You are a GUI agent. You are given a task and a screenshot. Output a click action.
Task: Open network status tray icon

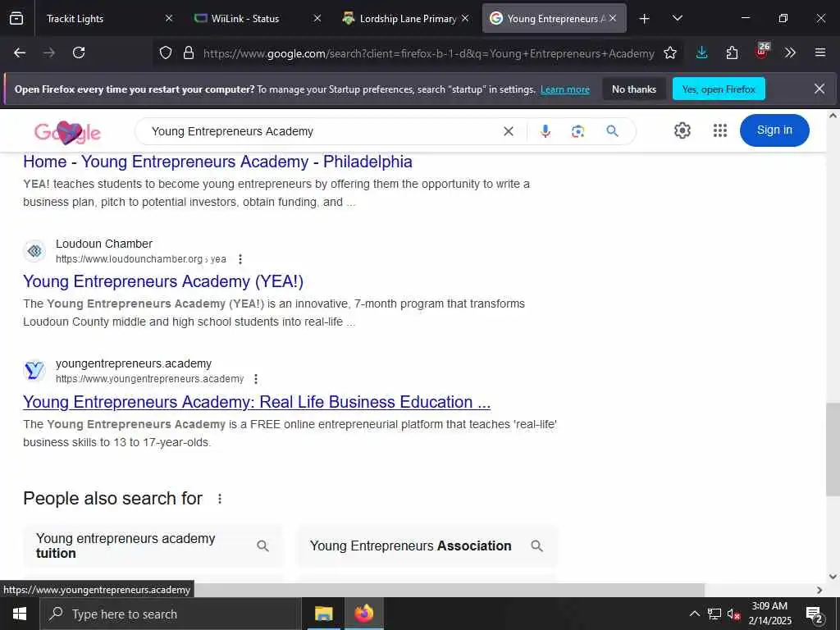click(714, 614)
